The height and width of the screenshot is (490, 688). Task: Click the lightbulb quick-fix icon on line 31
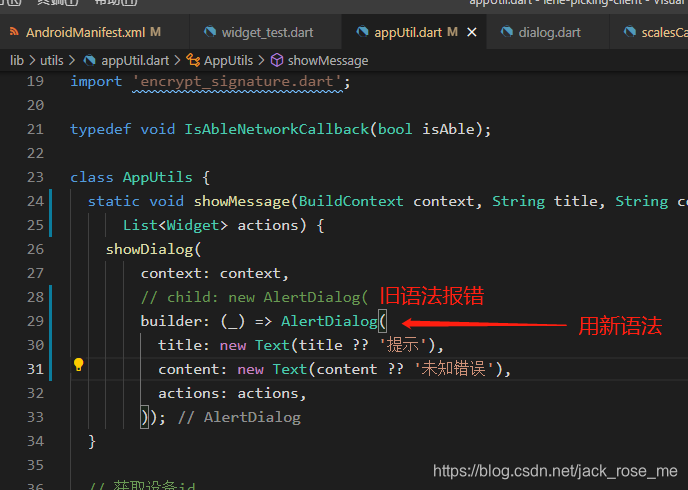(x=79, y=365)
